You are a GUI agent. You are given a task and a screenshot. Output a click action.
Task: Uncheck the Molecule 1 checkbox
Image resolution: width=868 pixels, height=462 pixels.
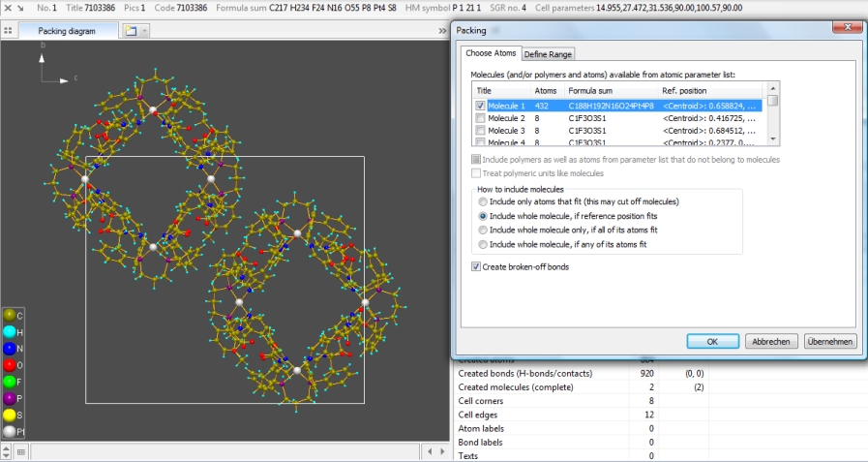pos(479,105)
